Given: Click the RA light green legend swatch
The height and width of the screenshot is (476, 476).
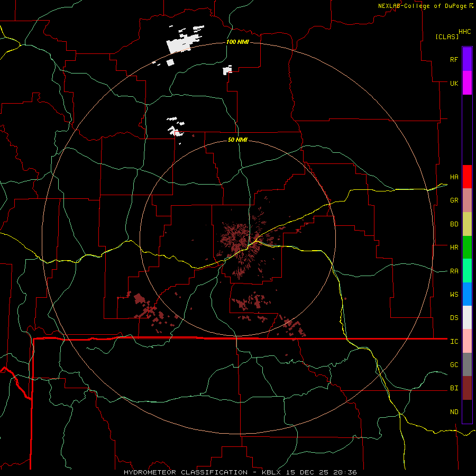Looking at the screenshot, I should (x=467, y=271).
